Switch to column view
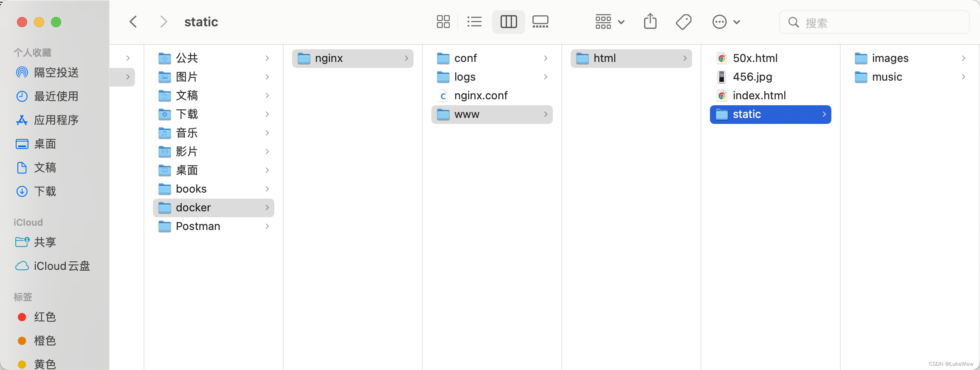Viewport: 980px width, 370px height. click(509, 22)
